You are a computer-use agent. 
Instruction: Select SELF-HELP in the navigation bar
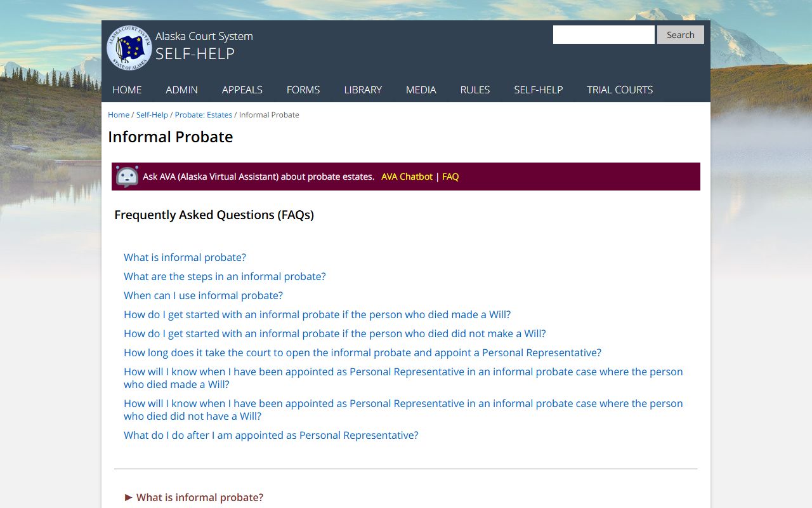[539, 90]
